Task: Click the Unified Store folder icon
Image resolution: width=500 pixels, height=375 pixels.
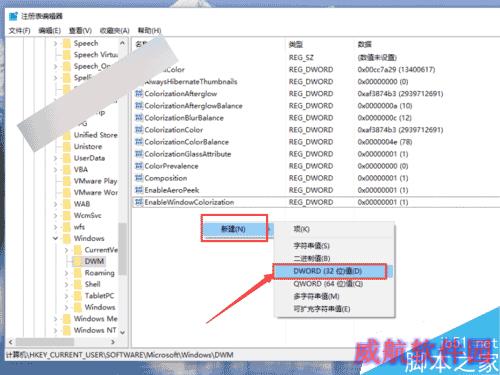Action: tap(67, 135)
